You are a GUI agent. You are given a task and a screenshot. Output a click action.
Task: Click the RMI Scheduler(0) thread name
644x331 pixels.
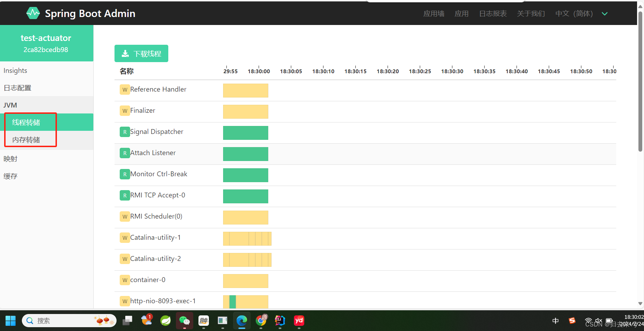coord(156,217)
